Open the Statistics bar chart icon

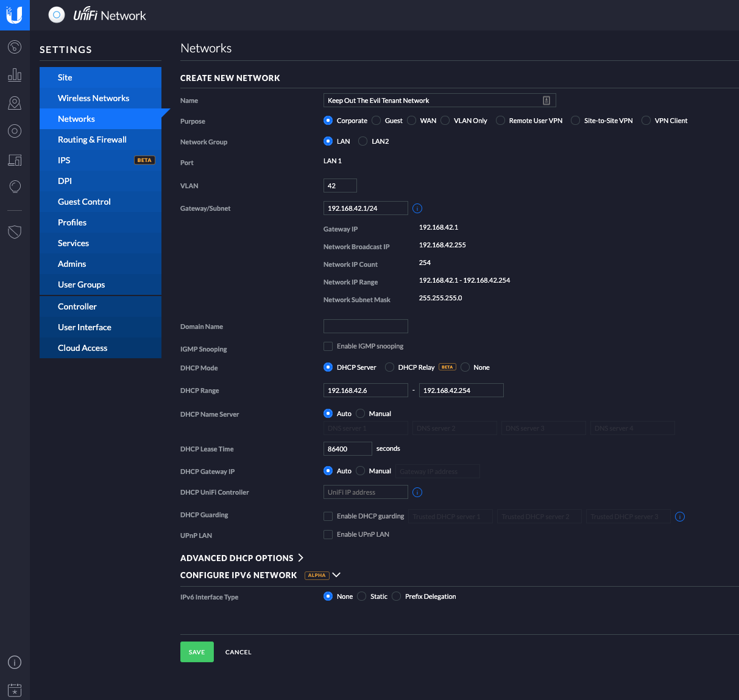15,75
